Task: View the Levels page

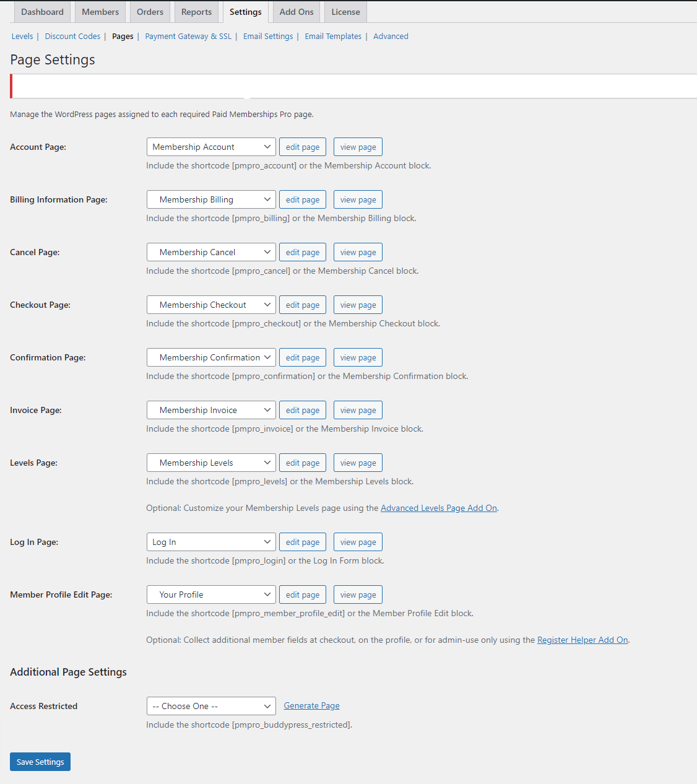Action: (358, 463)
